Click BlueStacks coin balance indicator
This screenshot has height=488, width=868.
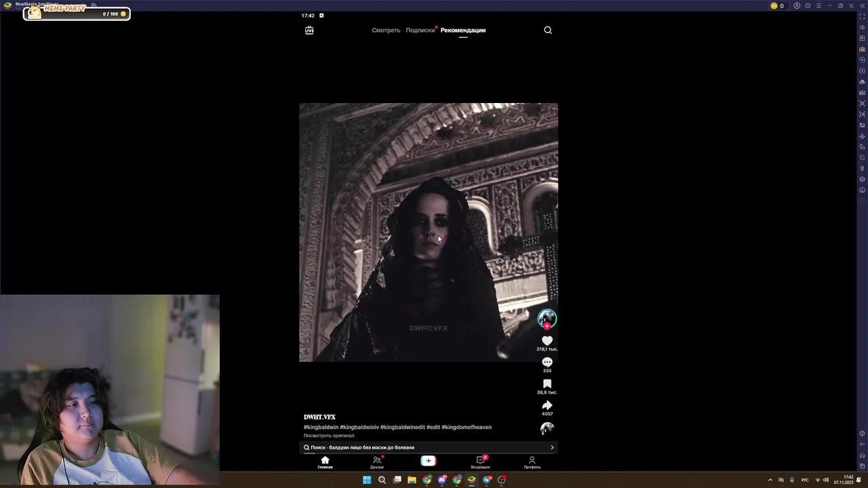coord(777,5)
